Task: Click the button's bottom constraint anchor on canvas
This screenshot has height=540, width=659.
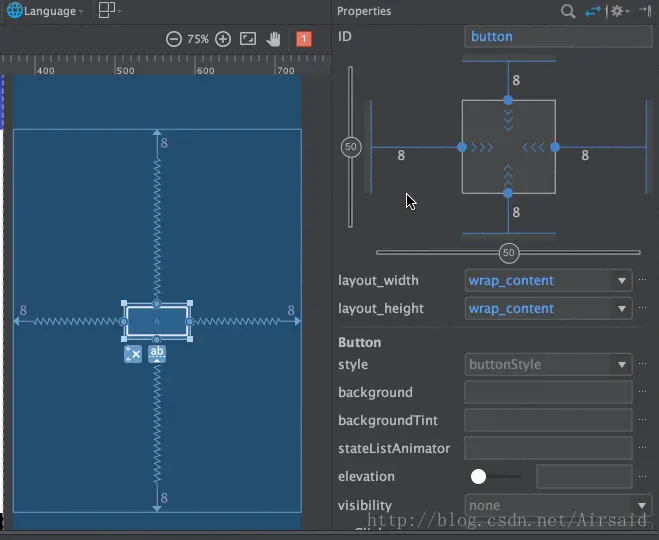Action: click(157, 339)
